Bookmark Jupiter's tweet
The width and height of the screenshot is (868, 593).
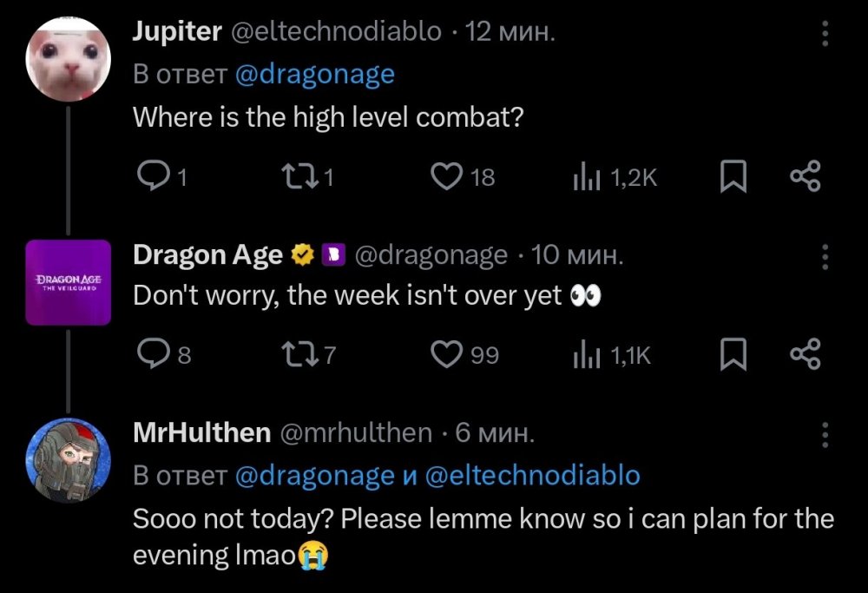coord(733,176)
